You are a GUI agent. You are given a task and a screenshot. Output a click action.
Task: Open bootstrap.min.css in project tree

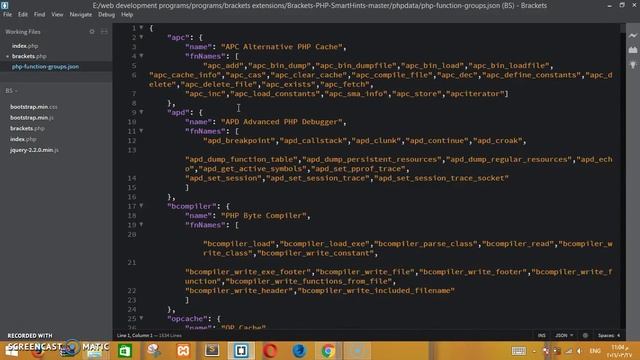coord(33,107)
